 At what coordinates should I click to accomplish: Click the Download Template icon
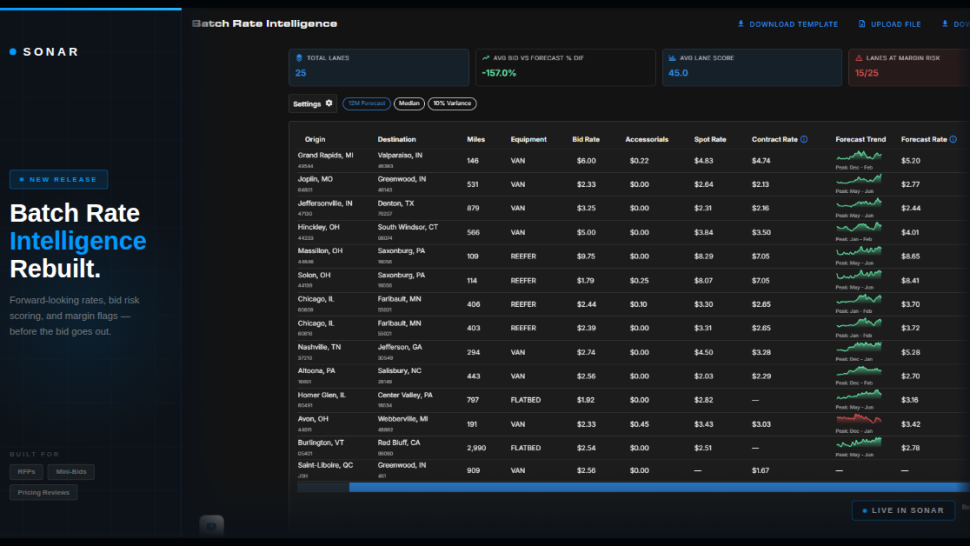tap(740, 24)
